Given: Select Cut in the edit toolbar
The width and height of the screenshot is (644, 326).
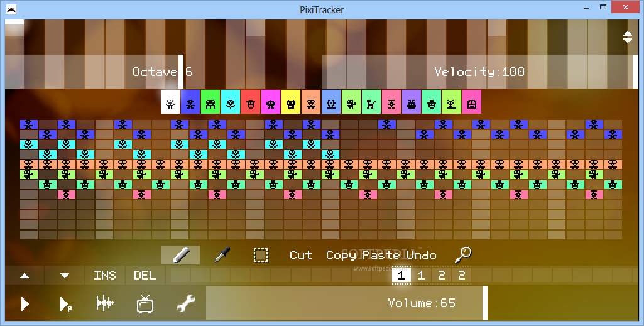Looking at the screenshot, I should [301, 255].
